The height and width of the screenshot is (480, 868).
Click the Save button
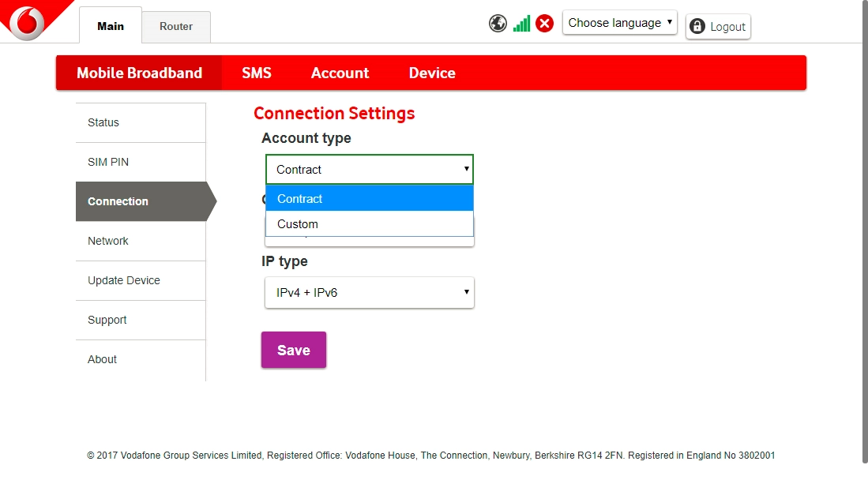[x=293, y=350]
